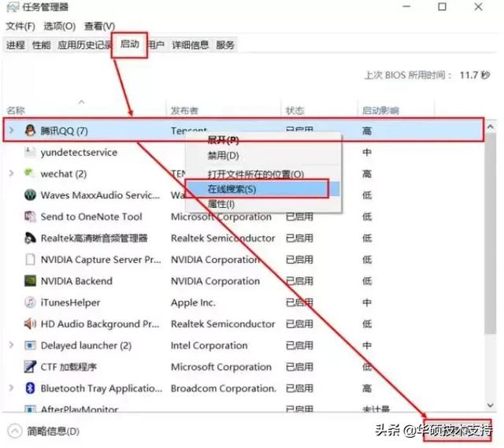Screen dimensions: 504x448
Task: Expand the wechat (2) group
Action: 12,173
